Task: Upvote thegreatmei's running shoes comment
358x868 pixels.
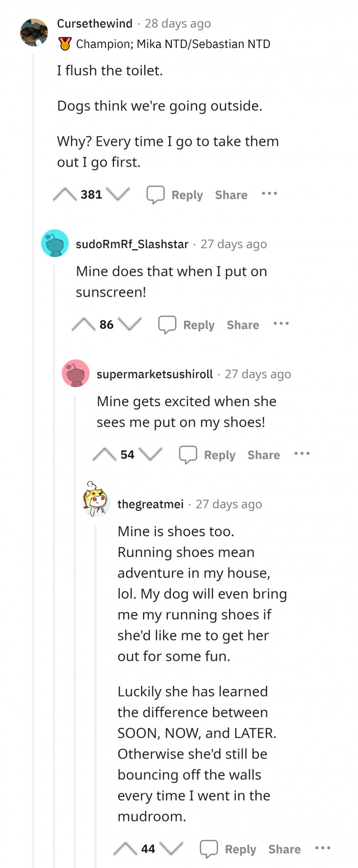Action: click(x=125, y=849)
